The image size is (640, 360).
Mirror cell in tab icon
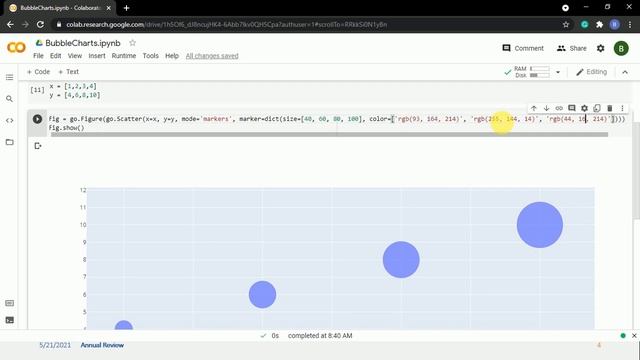(x=597, y=108)
